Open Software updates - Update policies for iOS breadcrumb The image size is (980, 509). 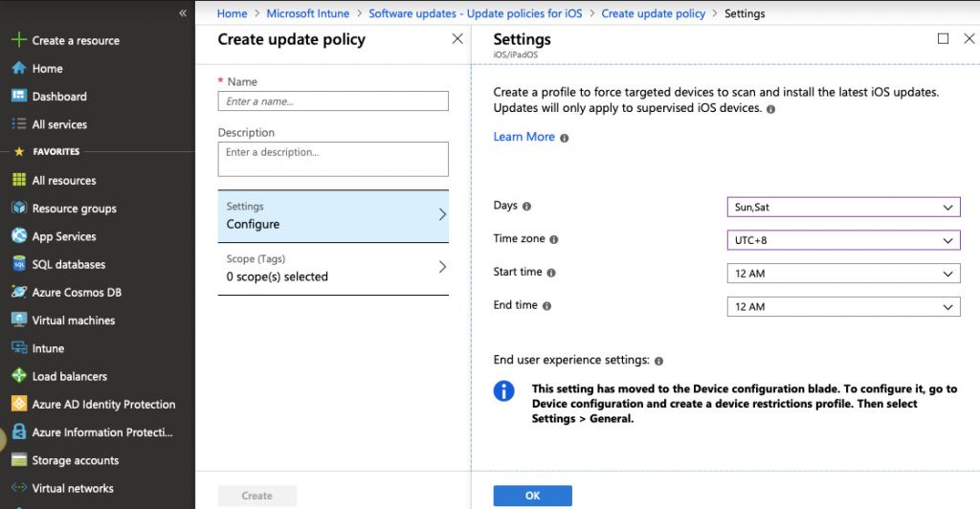point(475,13)
